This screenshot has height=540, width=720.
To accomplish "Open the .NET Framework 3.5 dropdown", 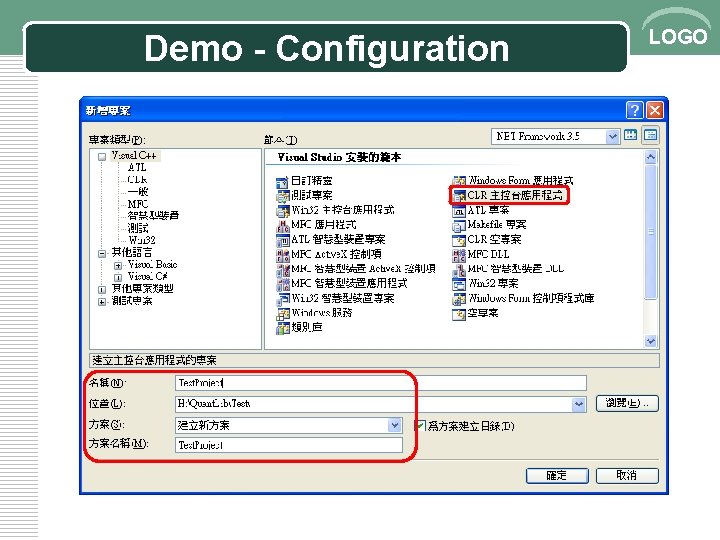I will tap(612, 136).
